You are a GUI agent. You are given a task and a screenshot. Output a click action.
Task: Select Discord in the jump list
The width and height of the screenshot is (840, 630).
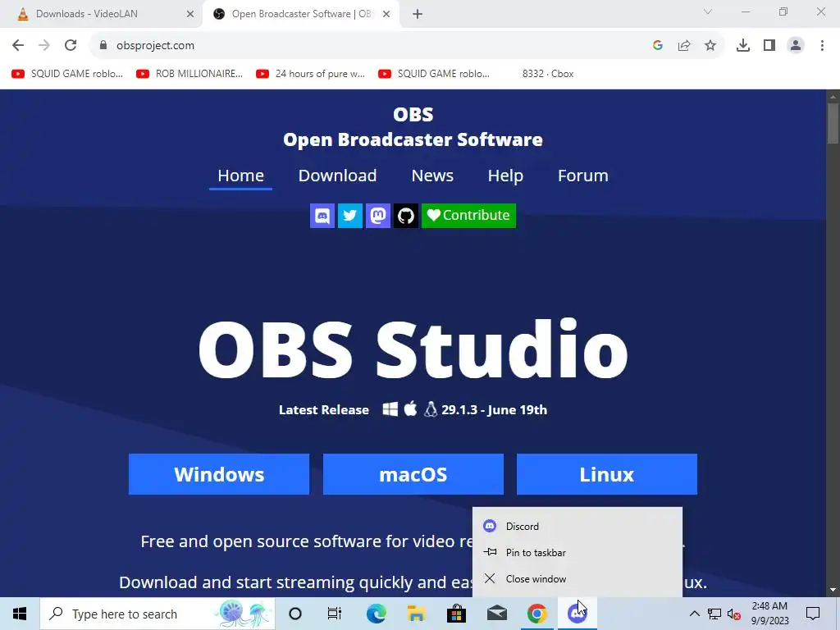(577, 526)
